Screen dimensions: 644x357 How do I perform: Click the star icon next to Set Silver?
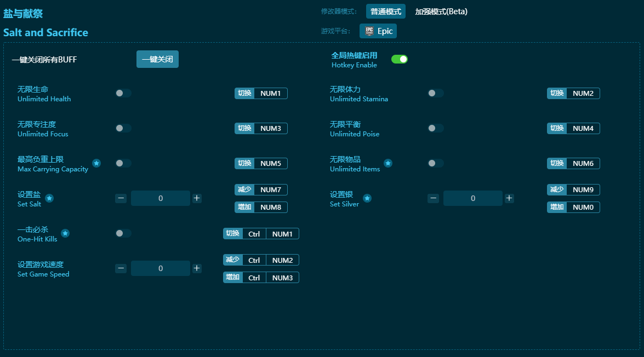pyautogui.click(x=367, y=198)
